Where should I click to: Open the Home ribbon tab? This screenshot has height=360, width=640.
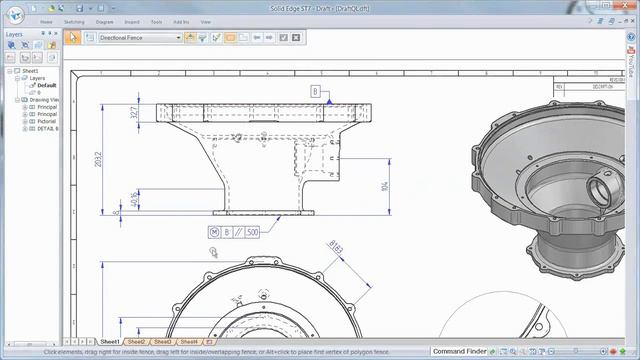pyautogui.click(x=46, y=22)
